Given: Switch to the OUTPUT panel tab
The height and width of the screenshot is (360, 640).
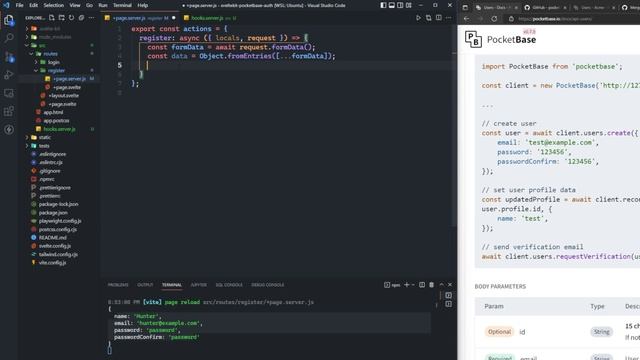Looking at the screenshot, I should coord(145,285).
